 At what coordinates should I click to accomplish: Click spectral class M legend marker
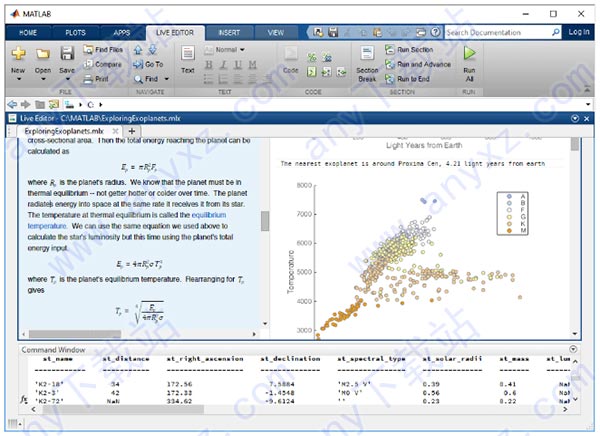[509, 230]
